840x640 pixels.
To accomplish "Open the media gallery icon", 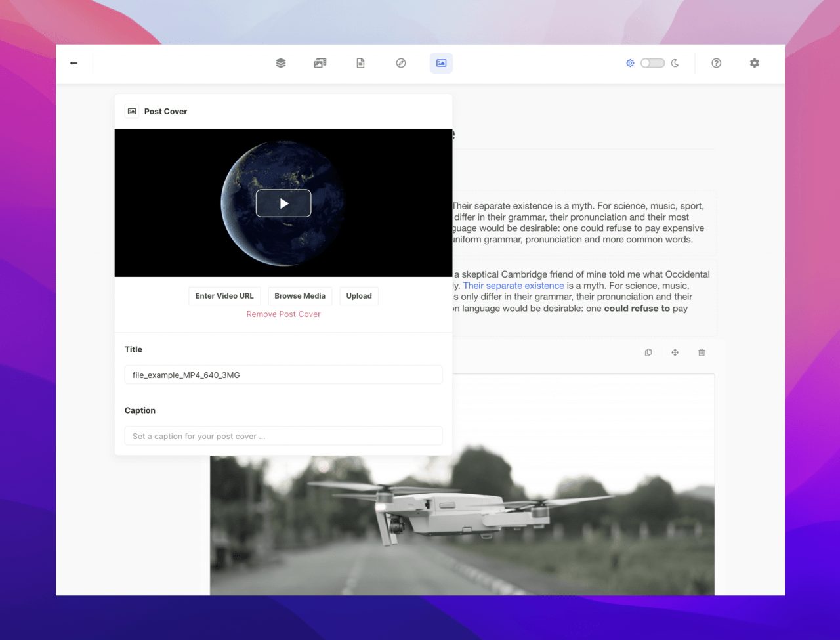I will point(320,63).
